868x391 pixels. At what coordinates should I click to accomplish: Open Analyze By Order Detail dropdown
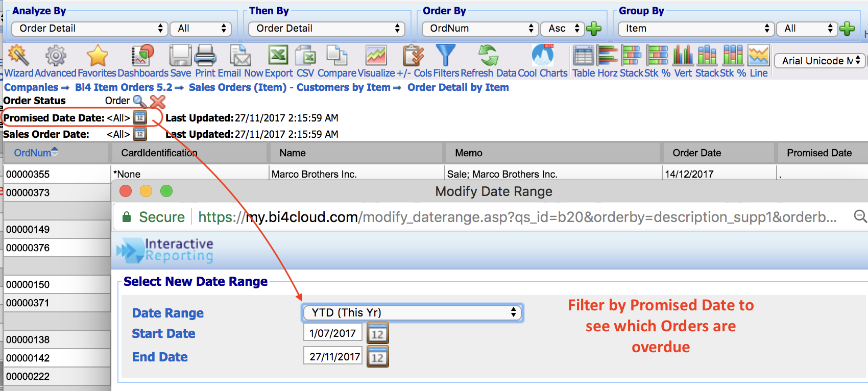click(90, 29)
